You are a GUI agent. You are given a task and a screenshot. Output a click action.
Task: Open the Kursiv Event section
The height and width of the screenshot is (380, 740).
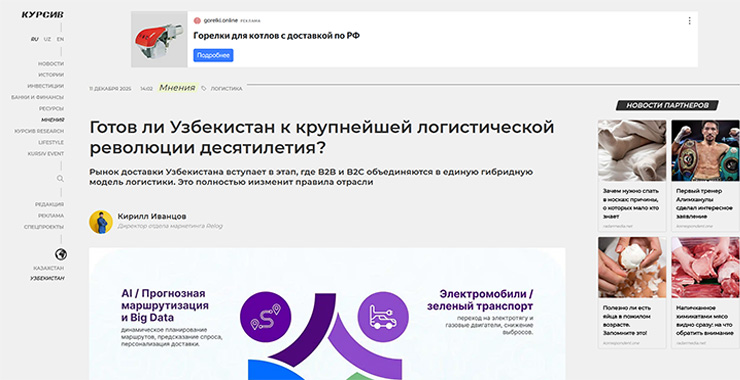(x=46, y=154)
